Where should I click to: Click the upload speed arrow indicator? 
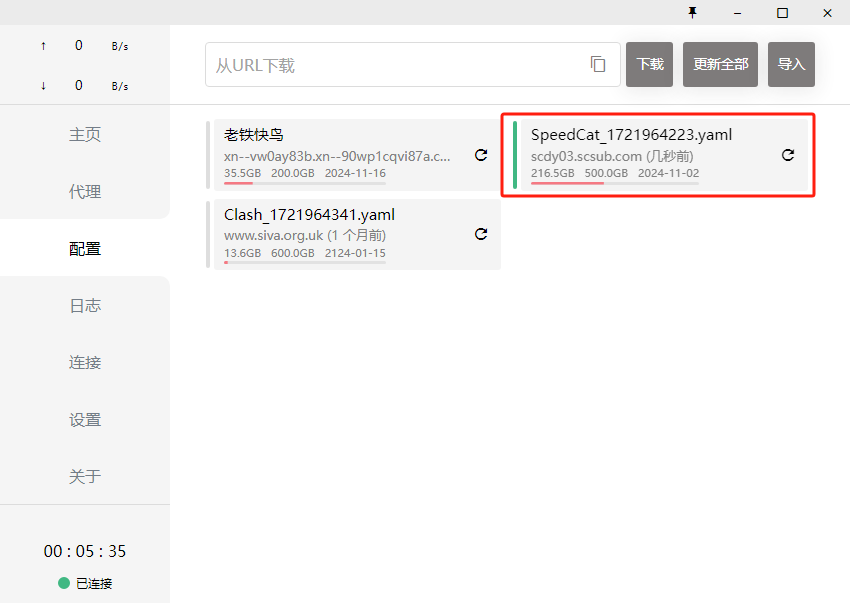(x=43, y=46)
